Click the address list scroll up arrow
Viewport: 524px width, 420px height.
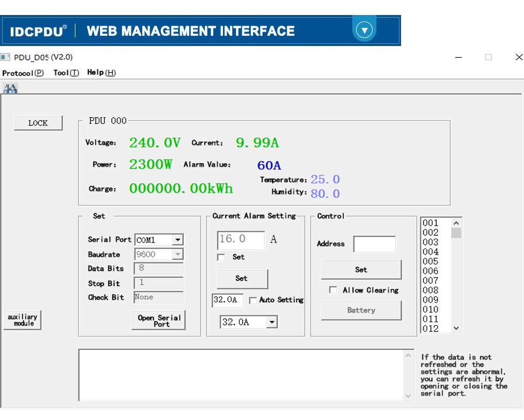[x=456, y=223]
